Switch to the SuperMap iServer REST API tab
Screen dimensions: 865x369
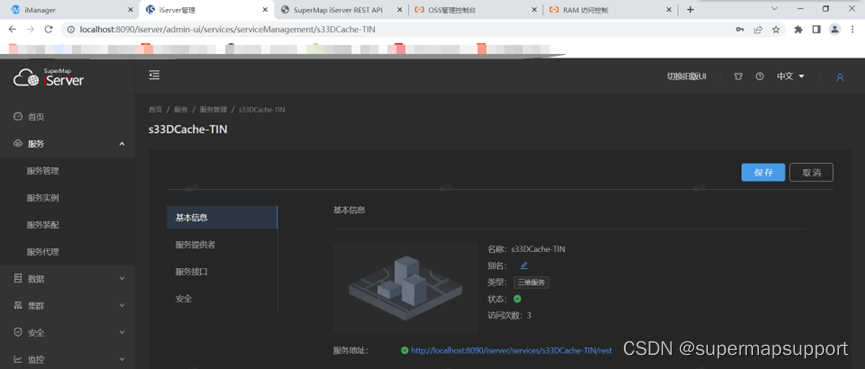[339, 10]
